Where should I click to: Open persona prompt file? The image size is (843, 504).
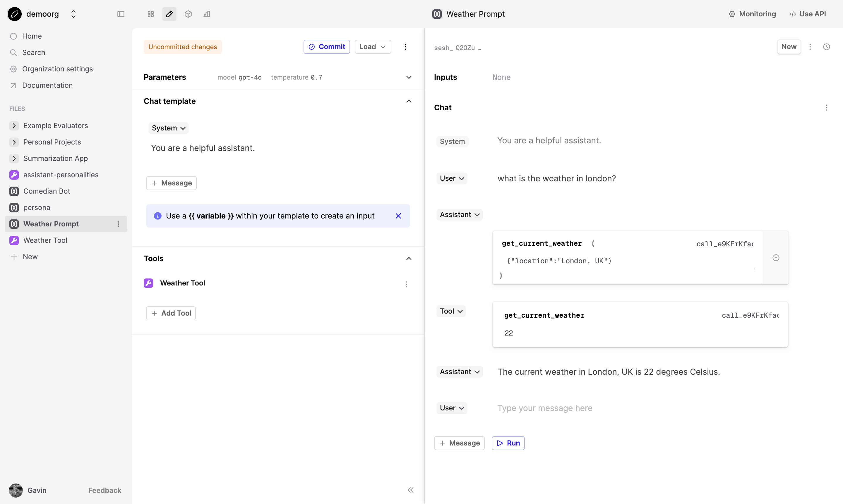[x=36, y=207]
